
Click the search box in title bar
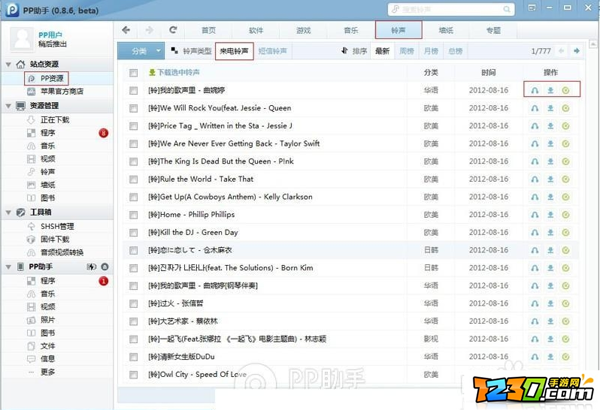click(451, 9)
